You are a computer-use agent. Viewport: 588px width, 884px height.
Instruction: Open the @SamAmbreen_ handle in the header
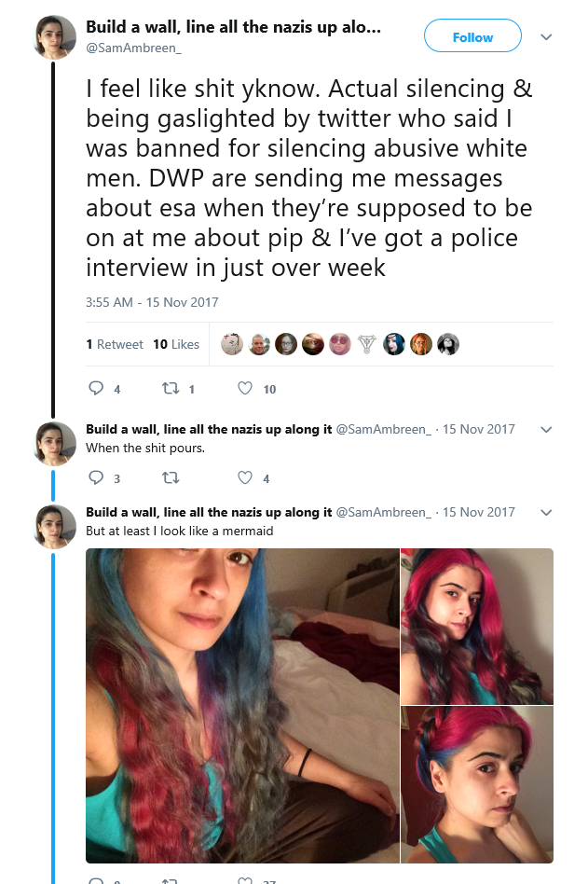133,48
